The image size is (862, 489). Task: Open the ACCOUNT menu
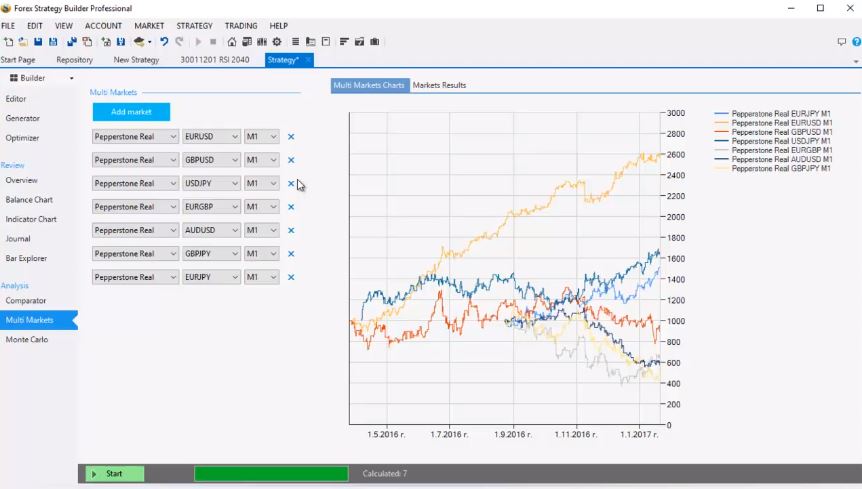click(103, 26)
